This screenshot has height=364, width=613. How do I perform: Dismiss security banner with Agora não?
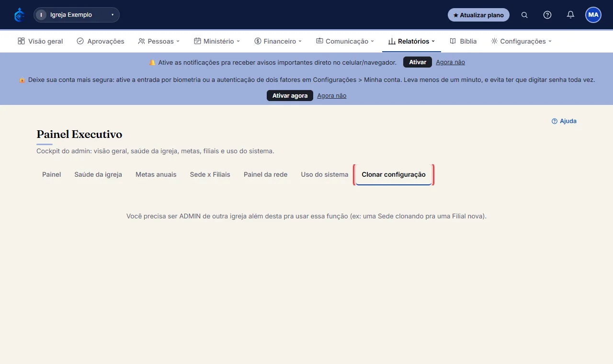point(332,96)
